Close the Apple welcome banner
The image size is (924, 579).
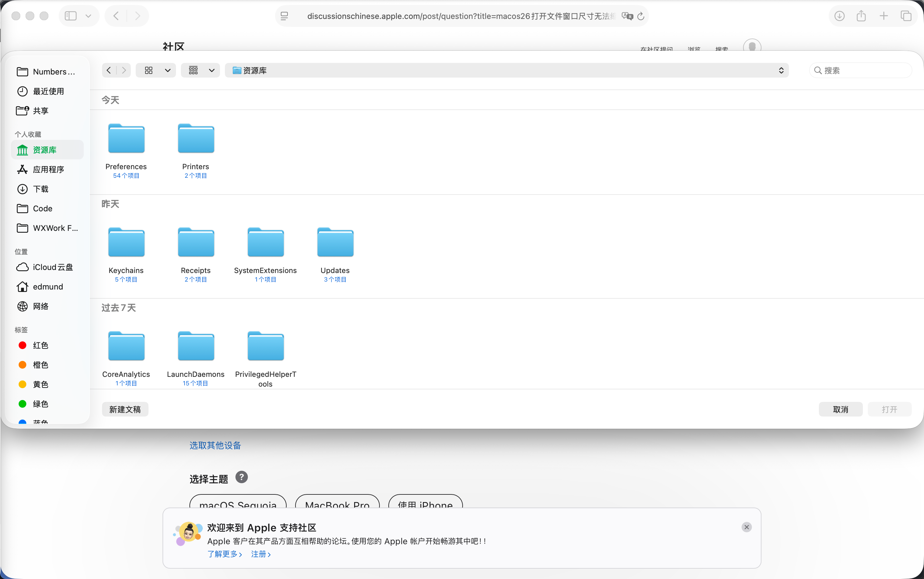[x=746, y=527]
